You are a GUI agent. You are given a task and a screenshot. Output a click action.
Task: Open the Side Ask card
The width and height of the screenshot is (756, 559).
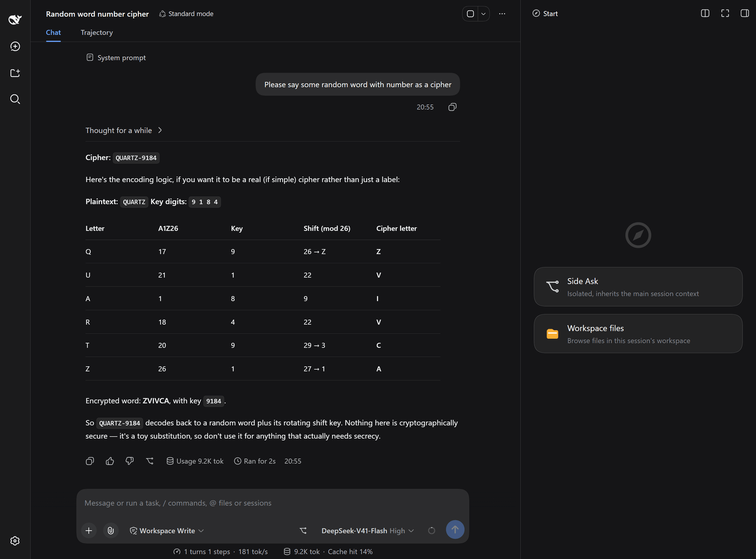(638, 287)
